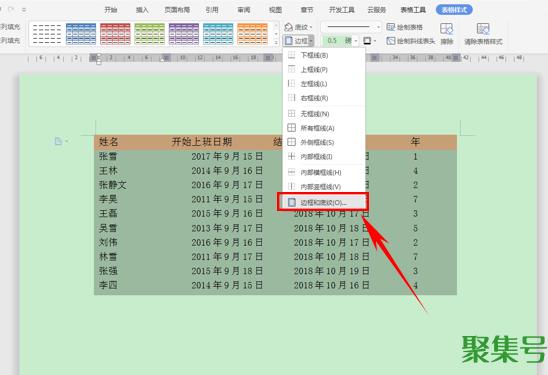The image size is (548, 375).
Task: Choose 下框线(B) bottom border
Action: [x=324, y=55]
